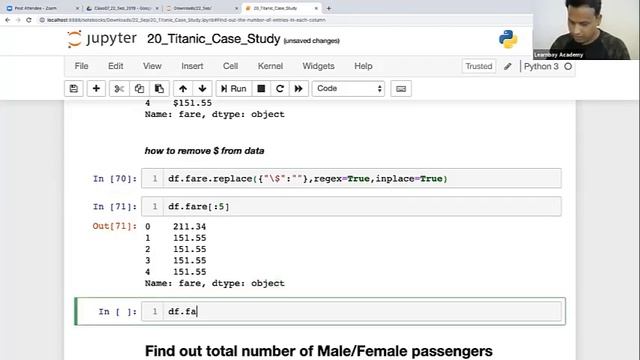Click the In [70] prompt label
This screenshot has width=640, height=360.
[115, 179]
